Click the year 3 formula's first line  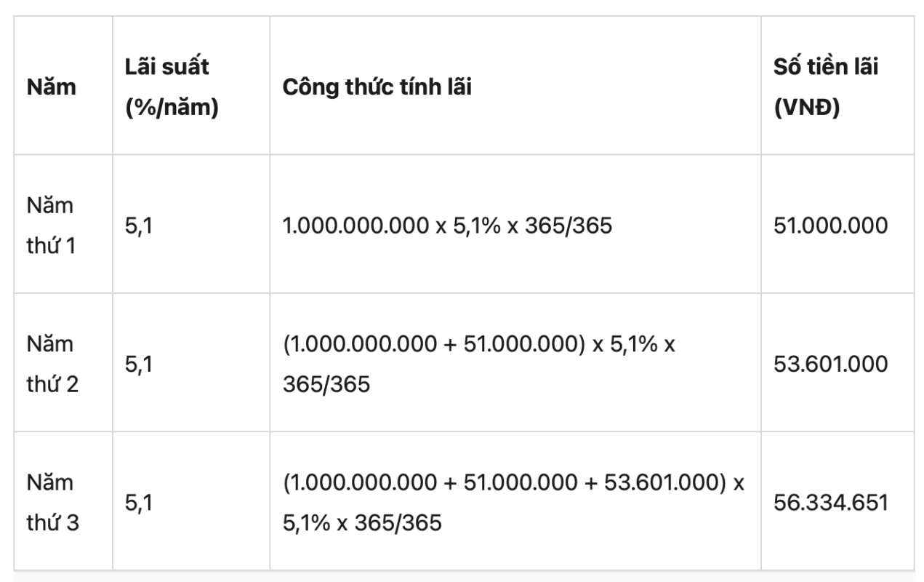tap(513, 482)
